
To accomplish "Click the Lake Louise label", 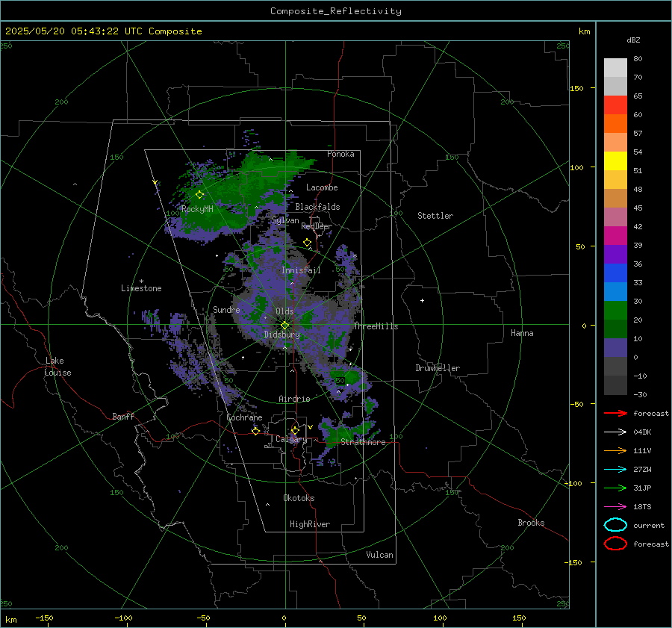I will tap(57, 367).
